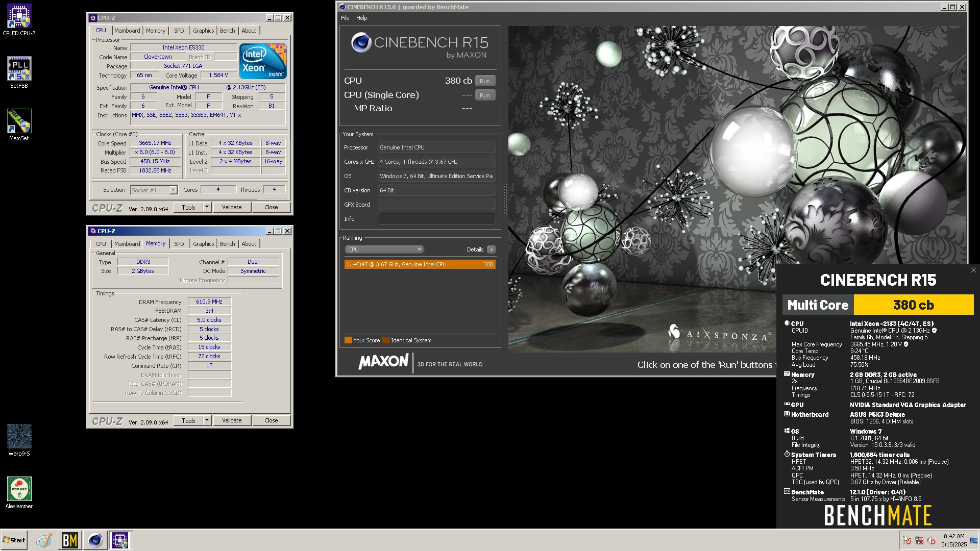
Task: Click the shield badge after 3665.45 MHz, 1.20 V
Action: pos(906,344)
